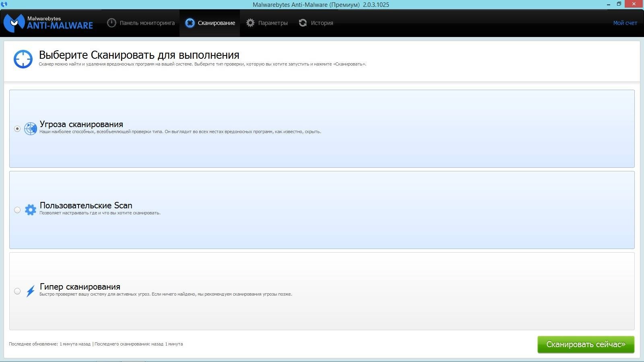Select the Угроза сканирования radio button

[x=17, y=129]
